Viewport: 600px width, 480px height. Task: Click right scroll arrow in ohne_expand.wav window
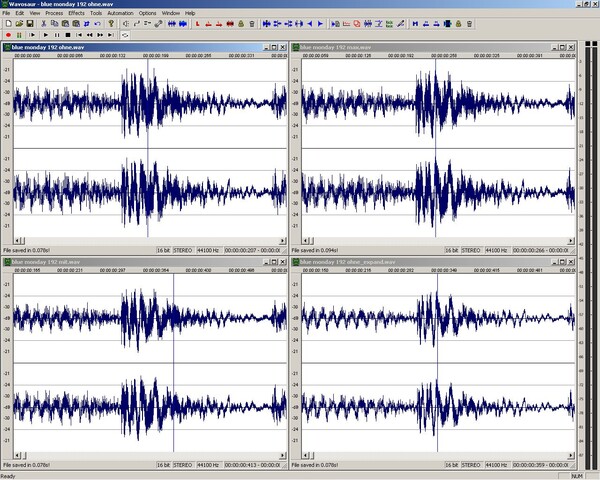coord(571,456)
